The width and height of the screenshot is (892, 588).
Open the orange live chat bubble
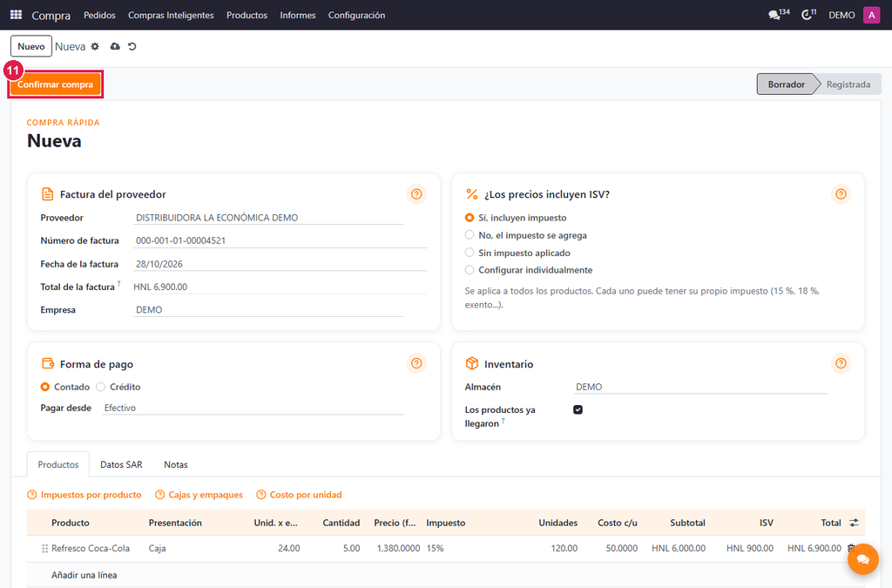[863, 559]
